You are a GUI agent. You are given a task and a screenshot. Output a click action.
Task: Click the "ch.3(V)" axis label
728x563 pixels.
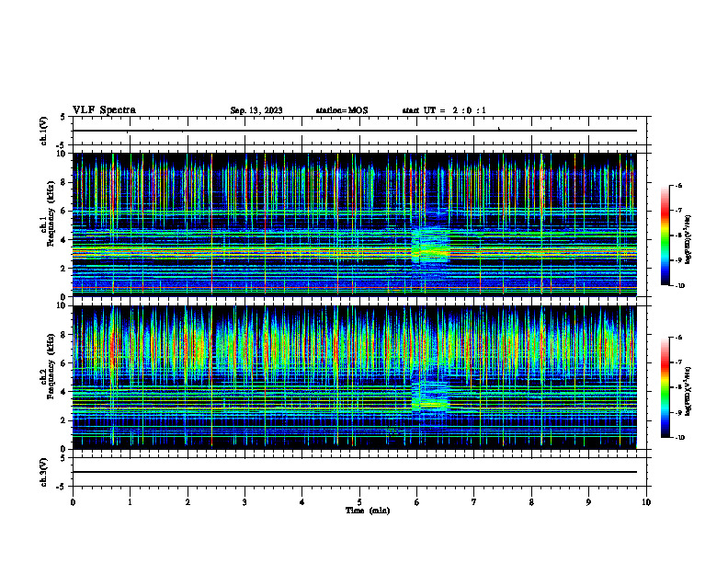pyautogui.click(x=44, y=473)
